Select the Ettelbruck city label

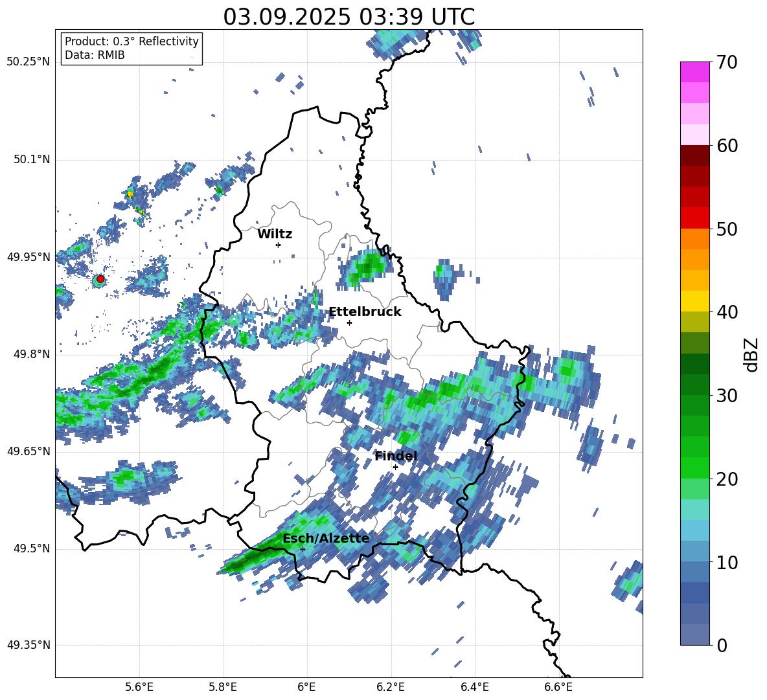pyautogui.click(x=365, y=312)
